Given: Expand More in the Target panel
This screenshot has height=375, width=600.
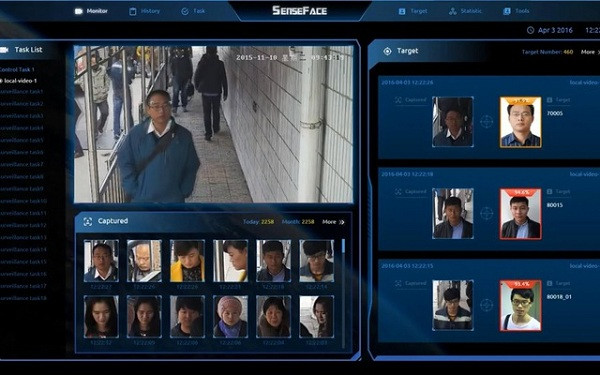Looking at the screenshot, I should pos(590,52).
